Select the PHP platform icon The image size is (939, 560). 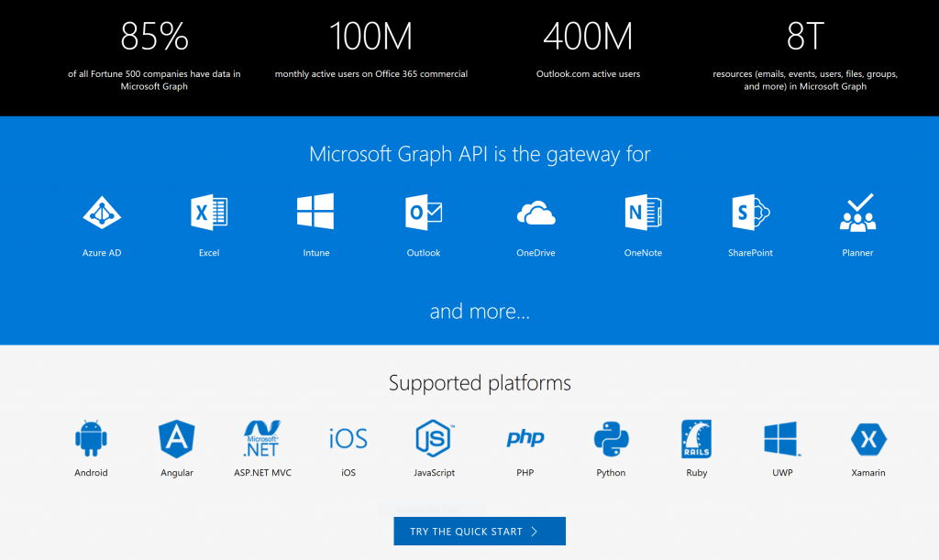tap(525, 440)
